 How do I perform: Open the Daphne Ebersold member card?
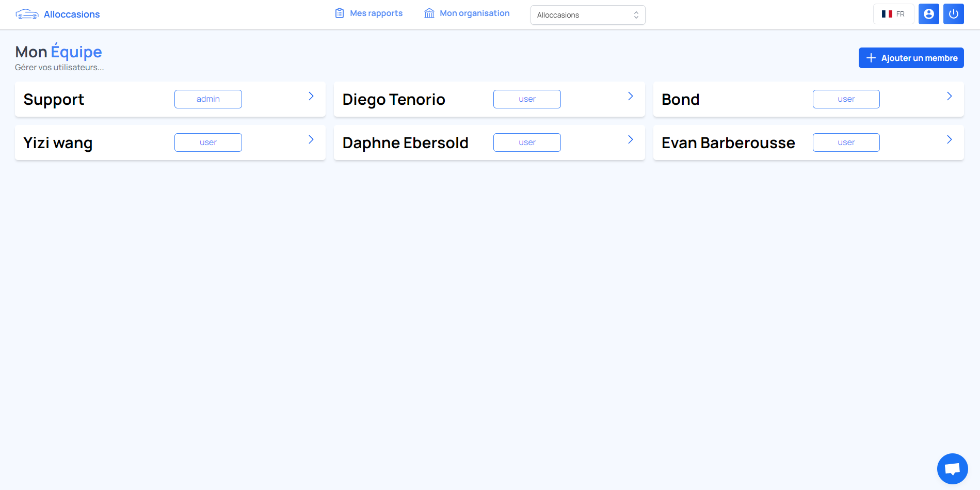[406, 143]
